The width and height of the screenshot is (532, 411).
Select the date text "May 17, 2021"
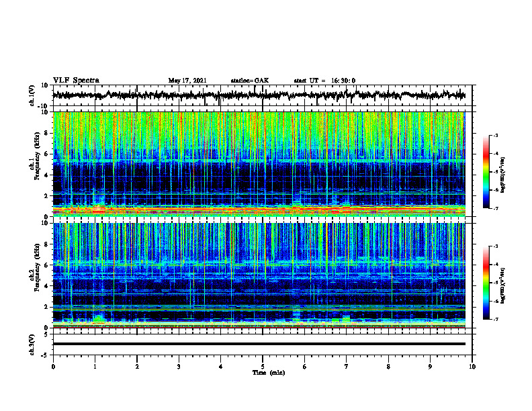(x=187, y=81)
